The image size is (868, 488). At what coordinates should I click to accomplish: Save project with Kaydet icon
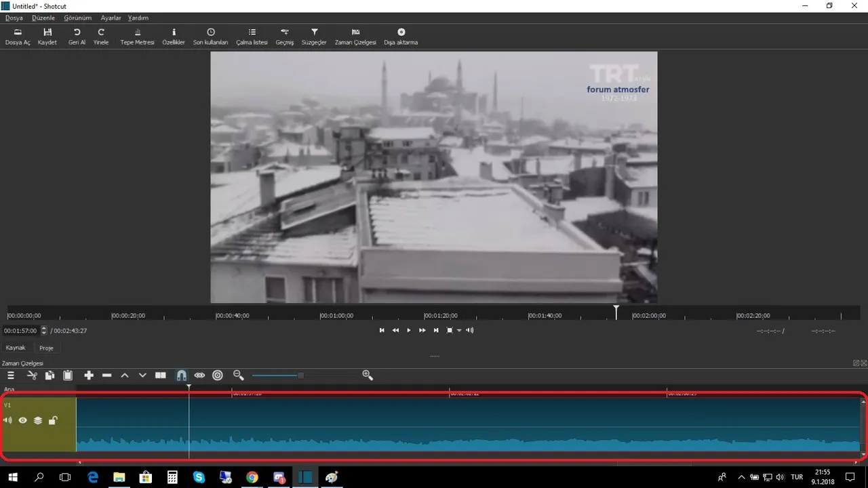click(47, 37)
